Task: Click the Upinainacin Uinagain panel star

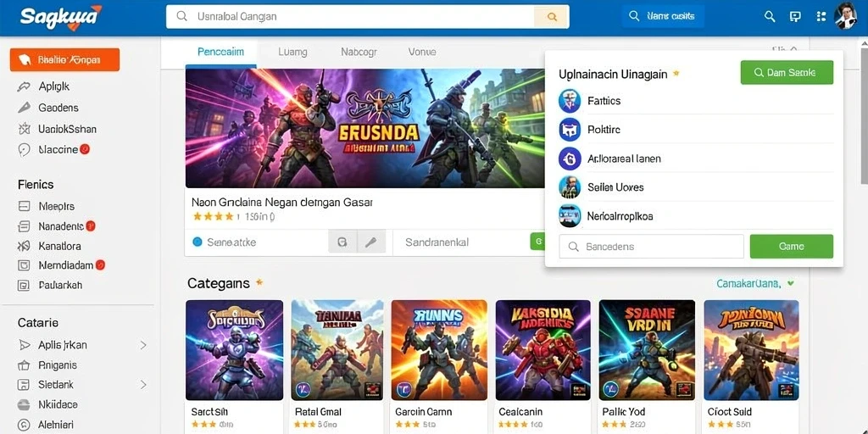Action: pos(676,73)
